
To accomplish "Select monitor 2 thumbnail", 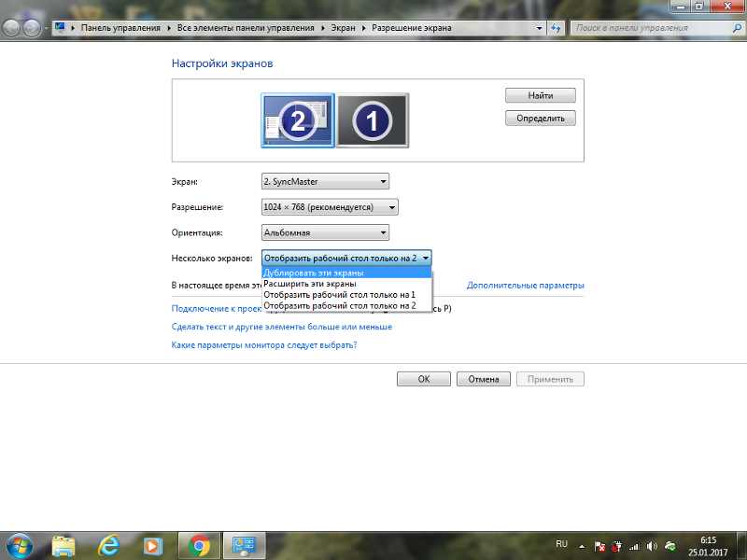I will (x=298, y=120).
